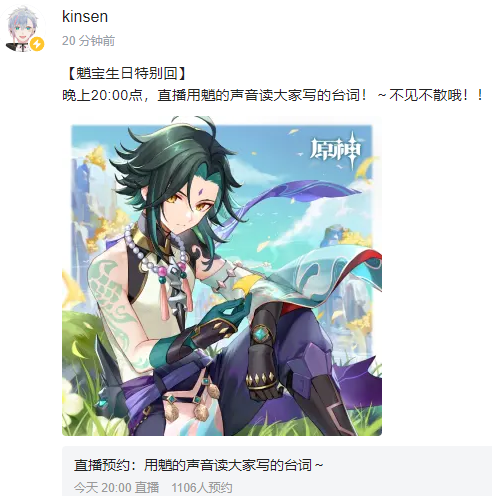
Task: Click the post body line about 晚上20:00点
Action: (x=272, y=95)
